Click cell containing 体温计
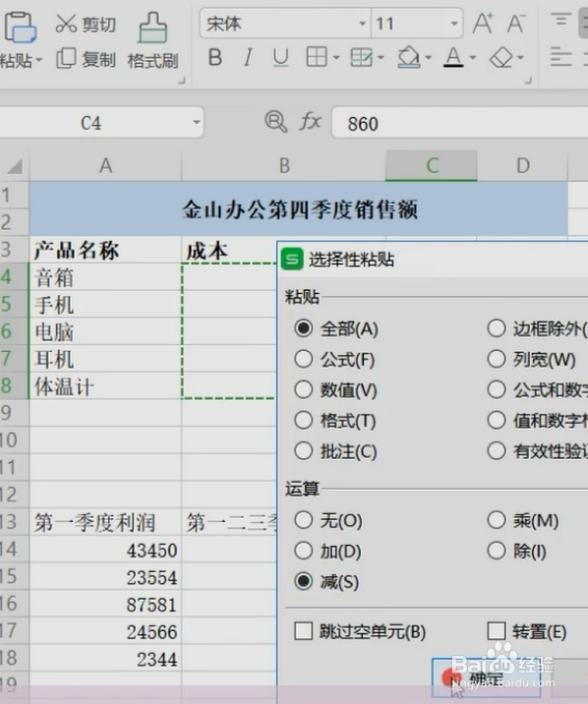588x704 pixels. pos(105,386)
